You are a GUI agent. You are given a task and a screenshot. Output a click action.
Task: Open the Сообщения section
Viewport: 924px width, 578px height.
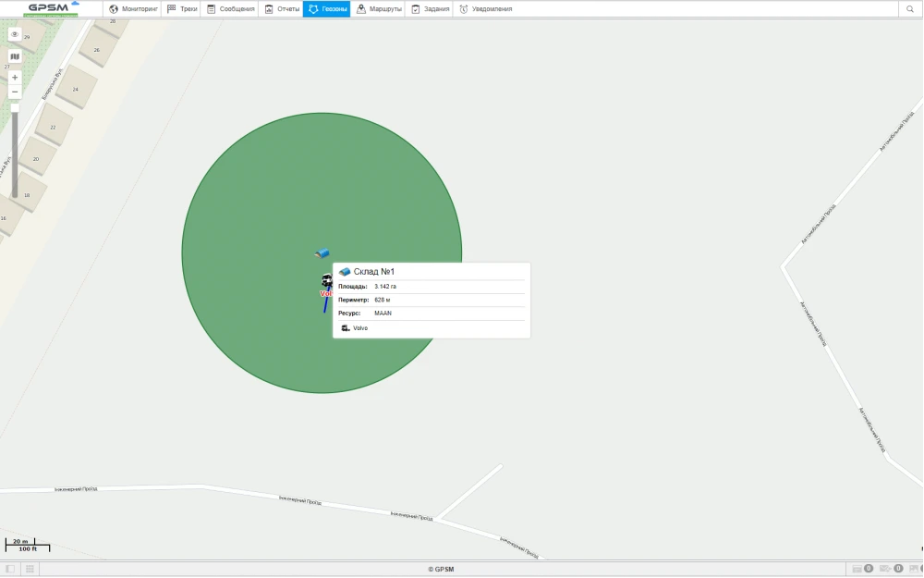230,9
